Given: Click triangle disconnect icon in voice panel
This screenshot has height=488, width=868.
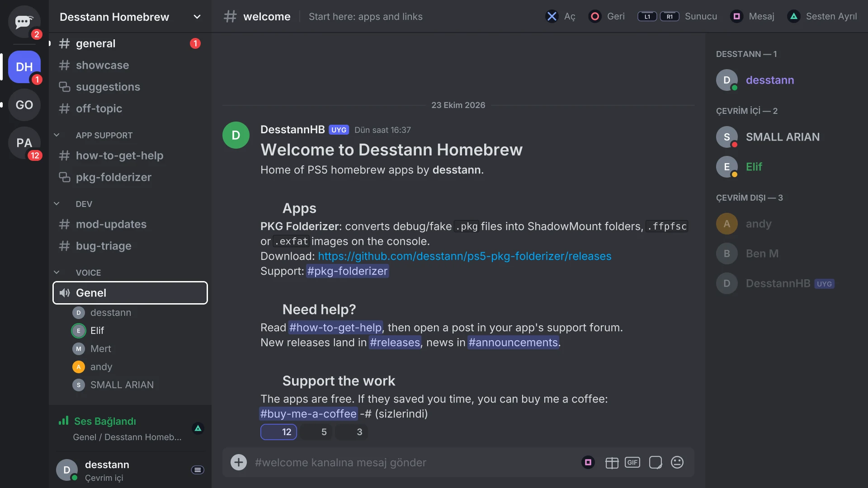Looking at the screenshot, I should pyautogui.click(x=198, y=428).
